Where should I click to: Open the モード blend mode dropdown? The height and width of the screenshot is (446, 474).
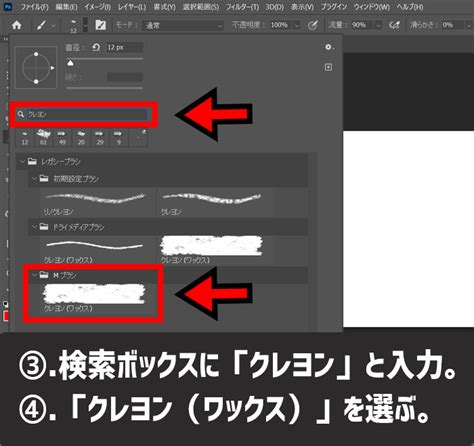(183, 25)
